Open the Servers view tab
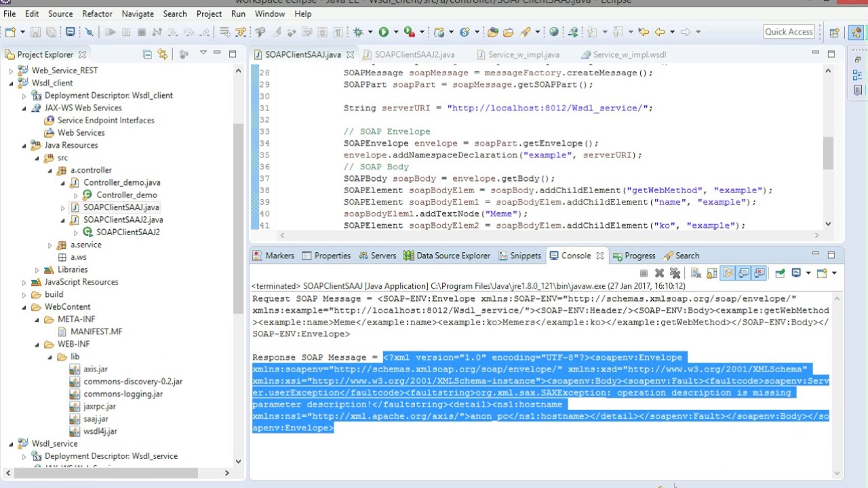This screenshot has height=488, width=868. 377,256
